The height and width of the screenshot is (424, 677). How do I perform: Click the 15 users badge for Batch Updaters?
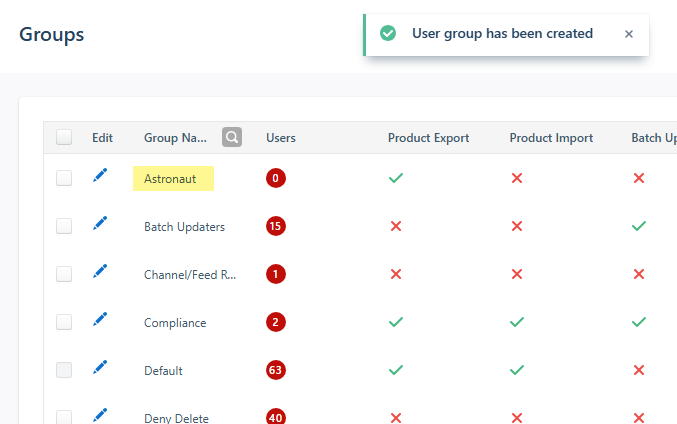coord(276,226)
